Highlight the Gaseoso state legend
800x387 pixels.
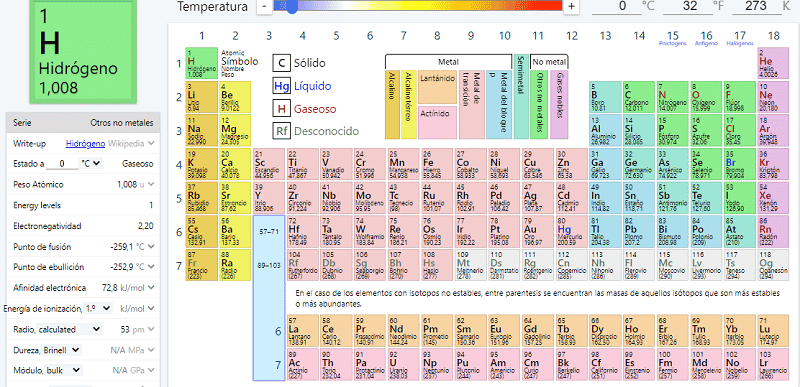[305, 109]
